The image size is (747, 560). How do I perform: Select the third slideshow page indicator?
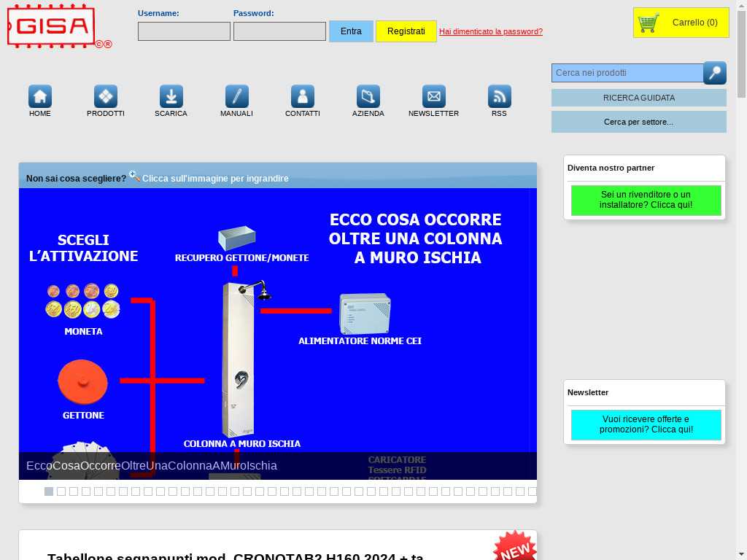(74, 491)
